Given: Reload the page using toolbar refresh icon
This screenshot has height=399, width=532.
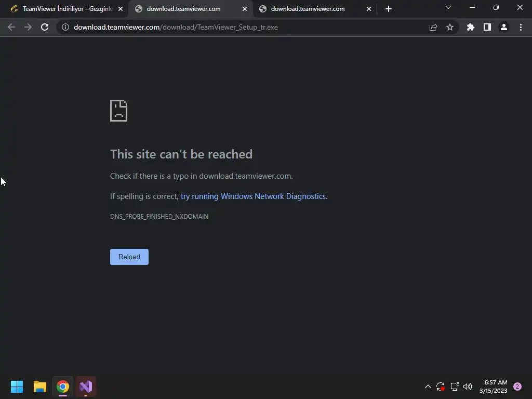Looking at the screenshot, I should (45, 27).
